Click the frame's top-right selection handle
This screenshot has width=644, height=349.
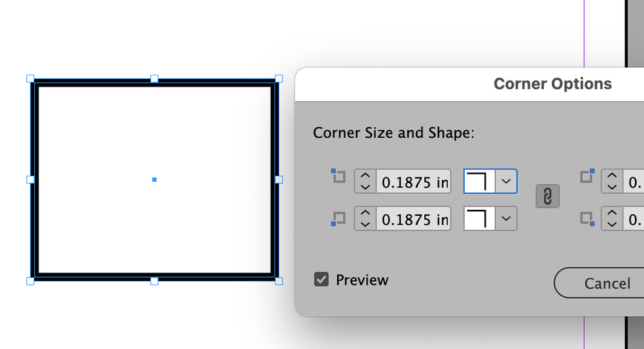(279, 79)
